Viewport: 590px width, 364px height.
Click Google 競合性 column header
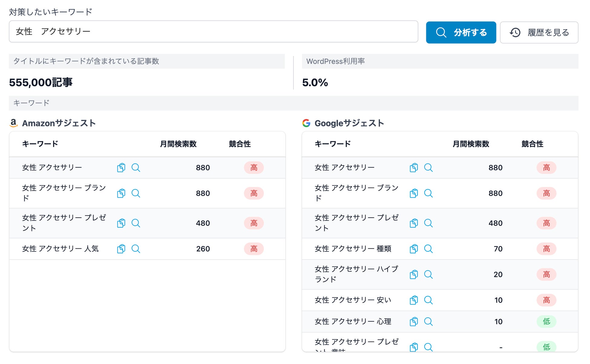point(532,144)
